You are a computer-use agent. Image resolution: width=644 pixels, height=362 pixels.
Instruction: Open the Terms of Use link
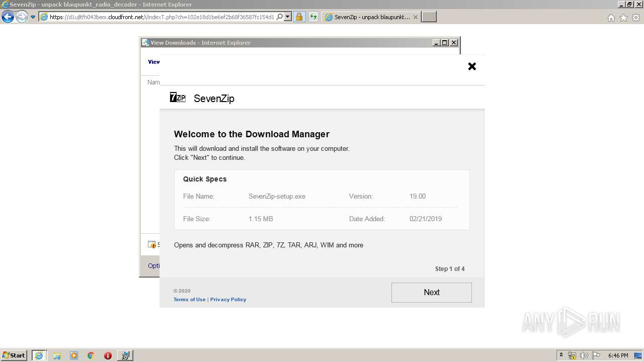tap(190, 300)
